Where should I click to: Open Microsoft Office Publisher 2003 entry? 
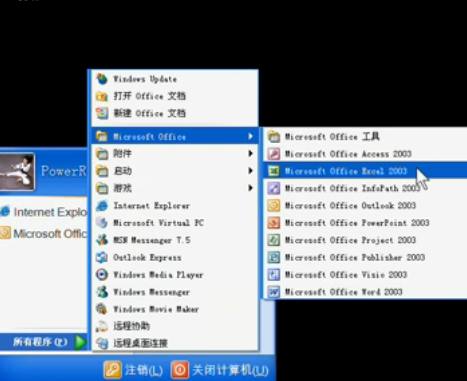pos(366,257)
